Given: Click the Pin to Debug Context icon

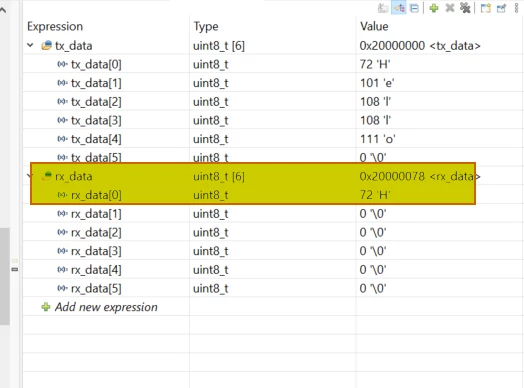Looking at the screenshot, I should pyautogui.click(x=501, y=8).
